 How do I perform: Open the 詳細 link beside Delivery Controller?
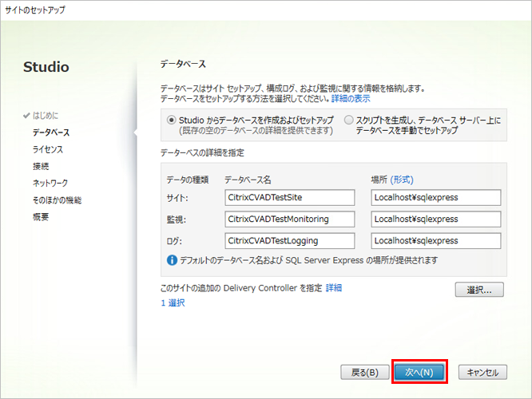pyautogui.click(x=333, y=287)
